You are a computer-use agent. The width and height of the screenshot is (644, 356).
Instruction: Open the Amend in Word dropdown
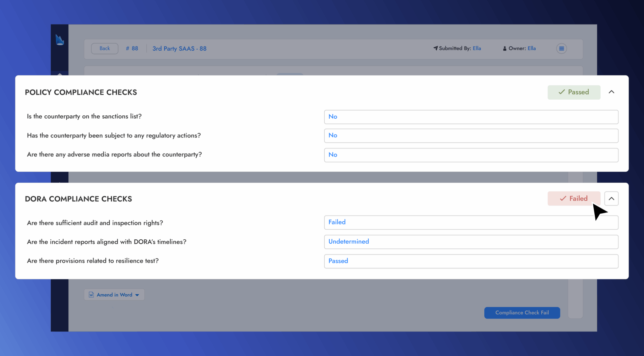[138, 295]
